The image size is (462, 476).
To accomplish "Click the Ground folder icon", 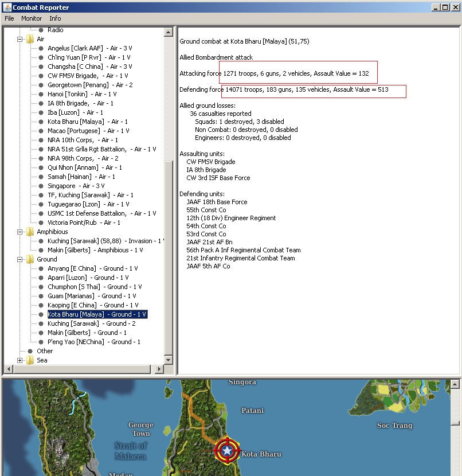I will (30, 259).
